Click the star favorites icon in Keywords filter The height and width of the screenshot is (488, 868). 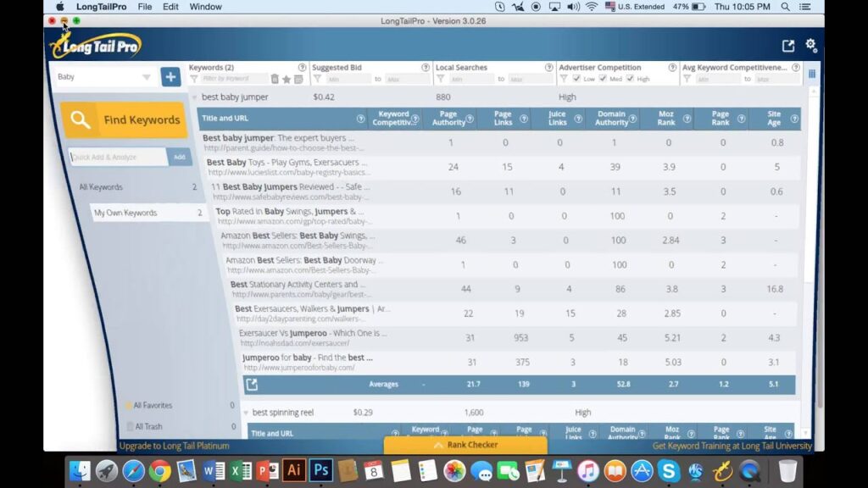tap(287, 79)
